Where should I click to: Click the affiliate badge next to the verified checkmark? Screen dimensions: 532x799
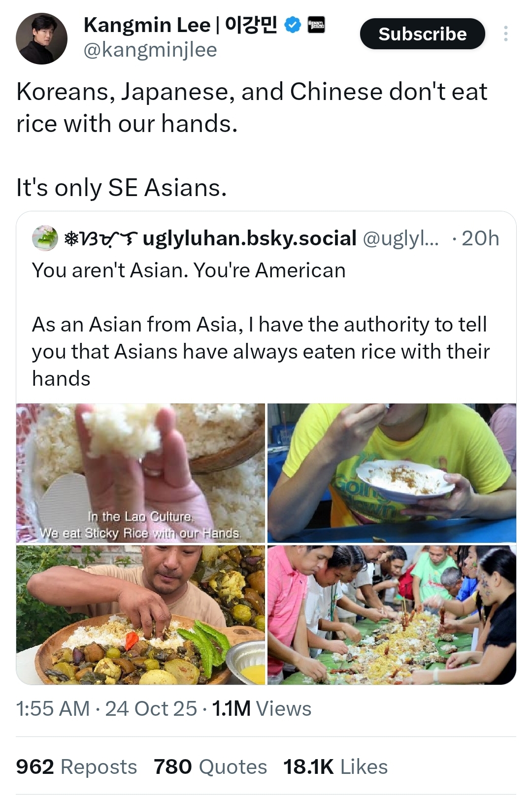coord(316,25)
